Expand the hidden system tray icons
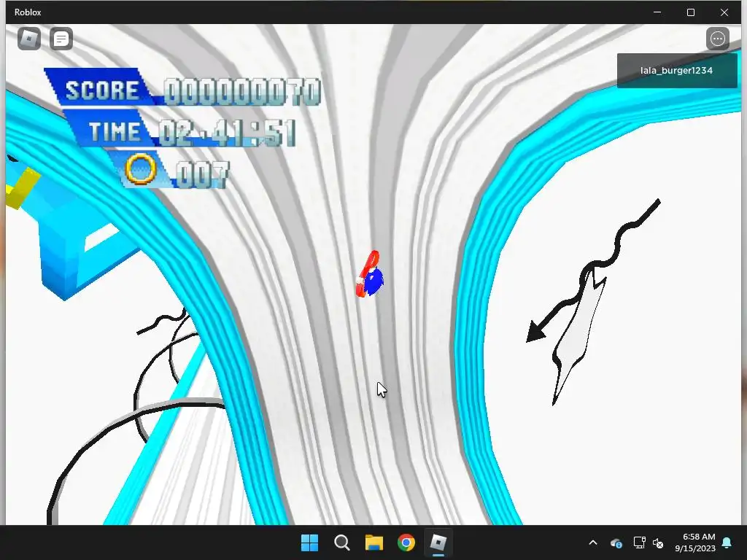The image size is (747, 560). click(x=593, y=542)
